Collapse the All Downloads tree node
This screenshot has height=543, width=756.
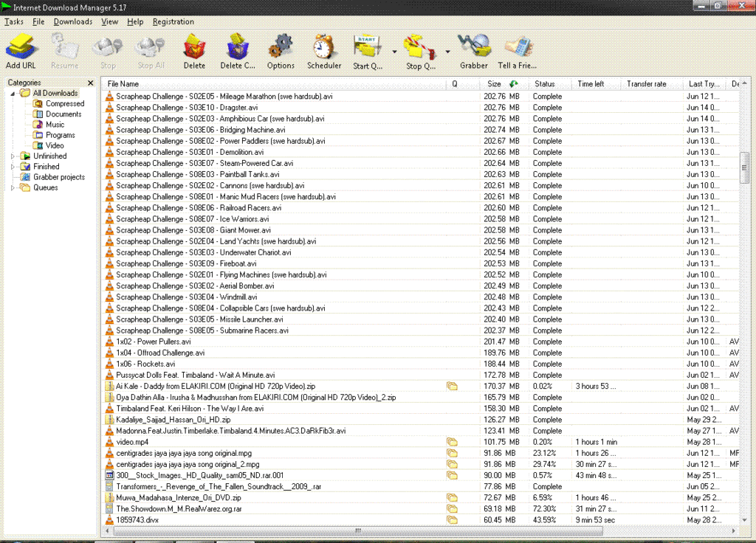tap(13, 94)
